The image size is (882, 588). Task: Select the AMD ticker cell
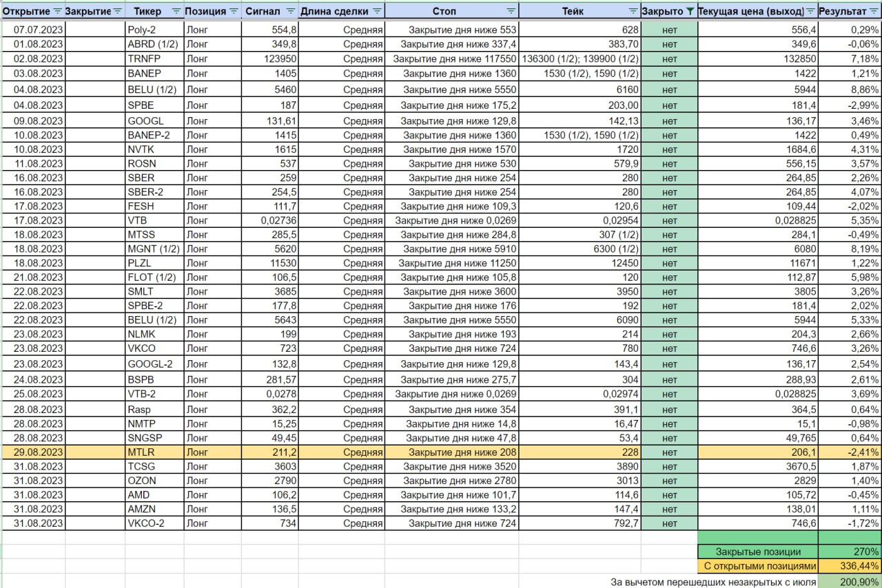154,495
